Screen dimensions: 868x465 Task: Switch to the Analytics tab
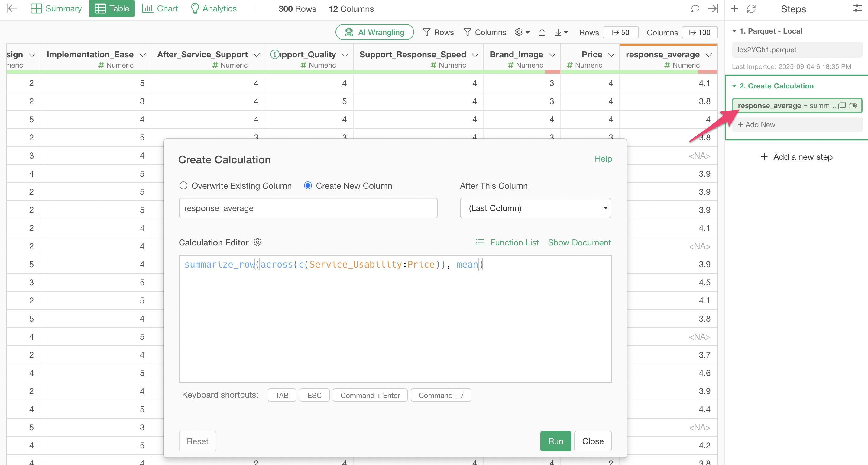point(214,8)
